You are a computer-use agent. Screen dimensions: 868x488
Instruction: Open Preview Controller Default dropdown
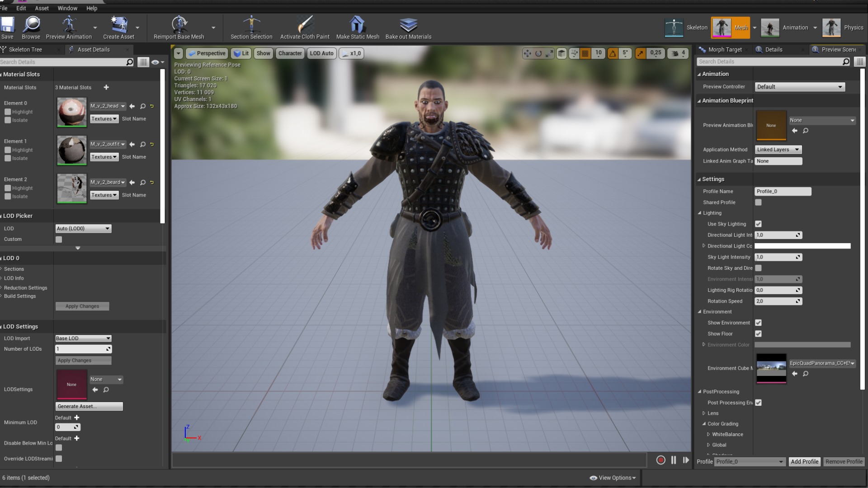tap(799, 87)
